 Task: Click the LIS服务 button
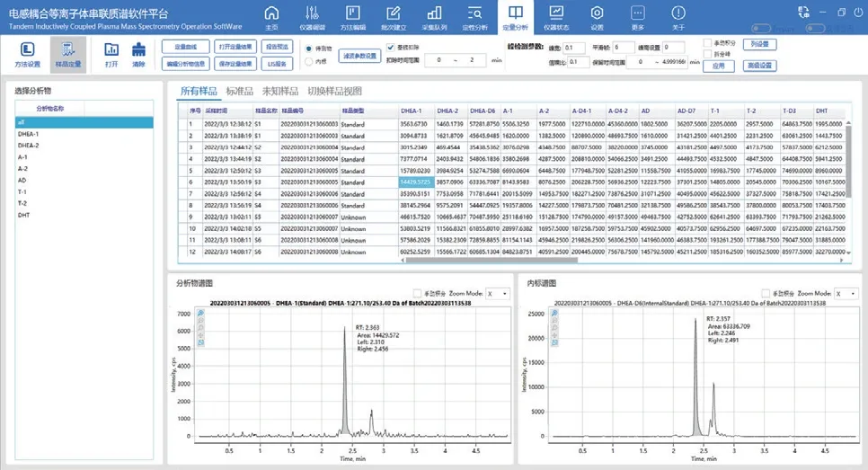[x=278, y=64]
